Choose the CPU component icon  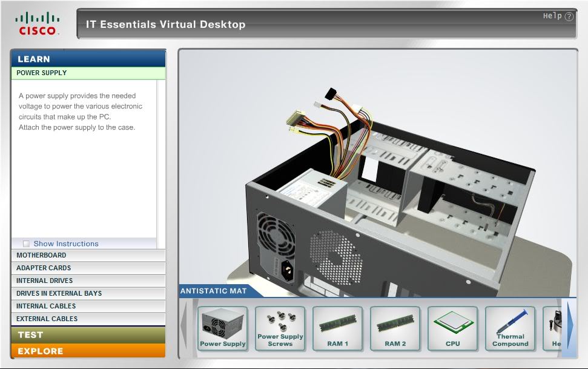(x=452, y=327)
